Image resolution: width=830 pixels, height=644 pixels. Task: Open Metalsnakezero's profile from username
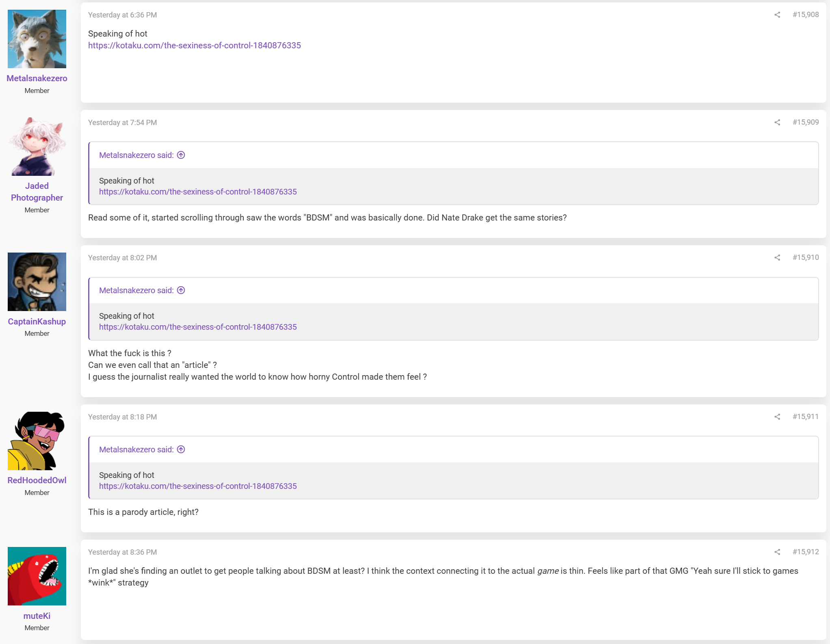[x=37, y=78]
